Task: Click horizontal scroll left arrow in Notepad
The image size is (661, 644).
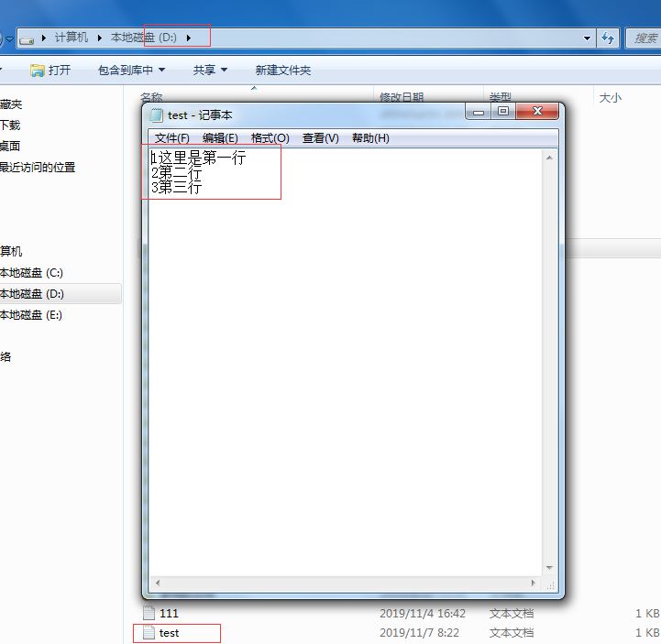Action: pyautogui.click(x=158, y=583)
